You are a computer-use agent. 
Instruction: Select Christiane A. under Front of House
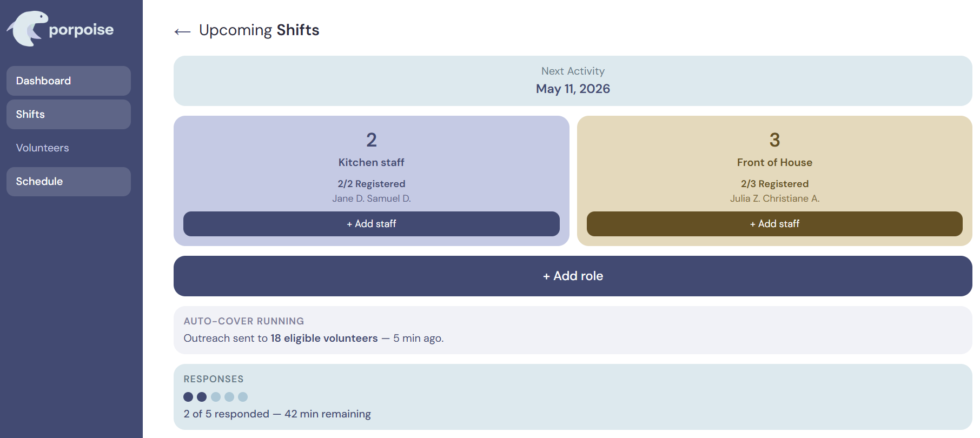click(x=791, y=198)
